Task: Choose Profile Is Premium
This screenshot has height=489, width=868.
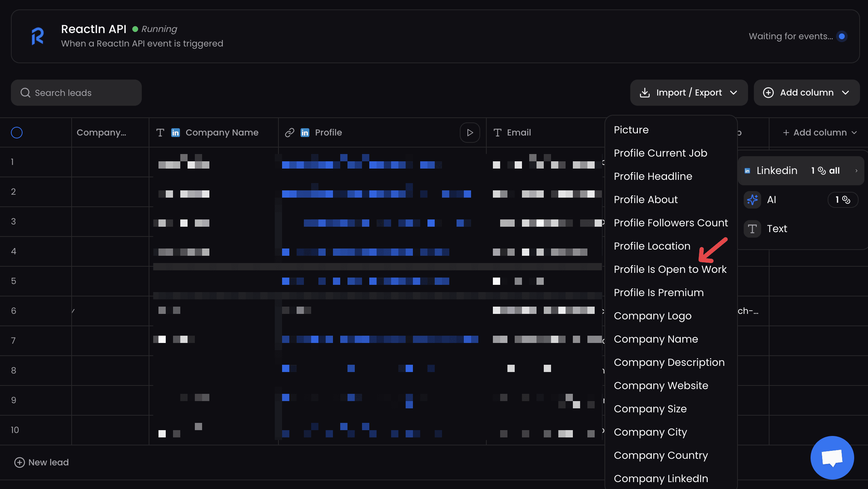Action: click(659, 292)
